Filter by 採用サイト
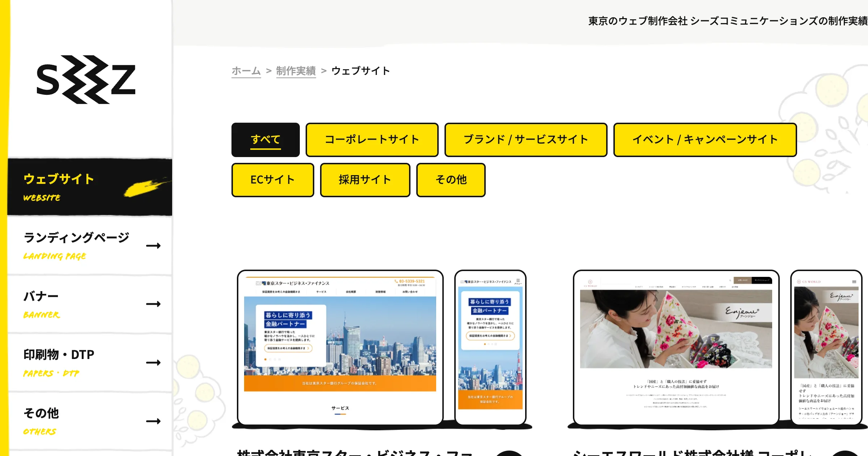 365,180
